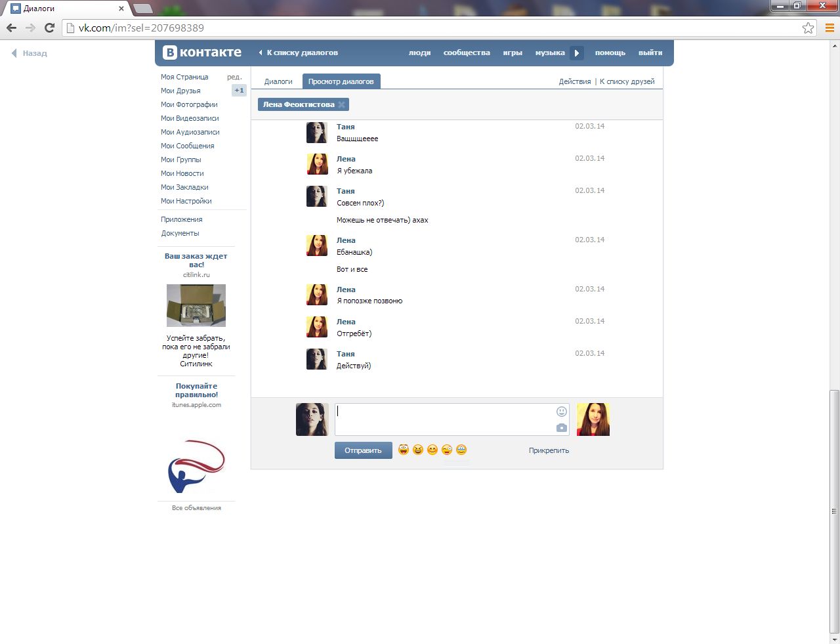The image size is (840, 644).
Task: Click Таня's avatar beside 'Совсем плох?)'
Action: point(317,197)
